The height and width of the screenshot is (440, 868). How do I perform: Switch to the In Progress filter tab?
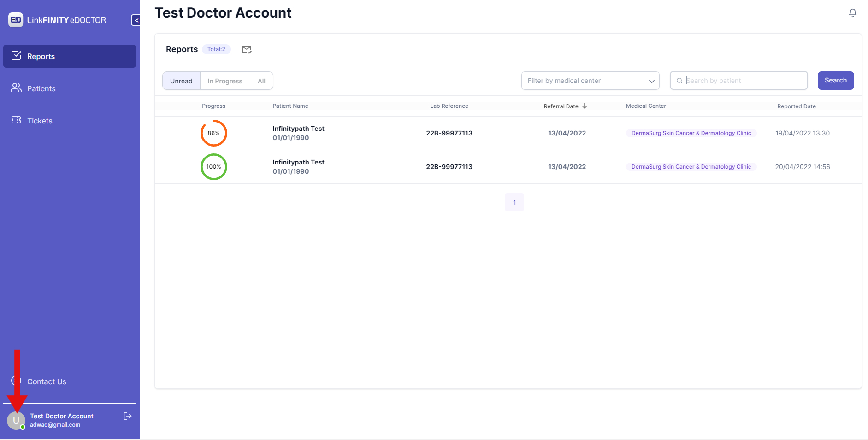pyautogui.click(x=225, y=81)
